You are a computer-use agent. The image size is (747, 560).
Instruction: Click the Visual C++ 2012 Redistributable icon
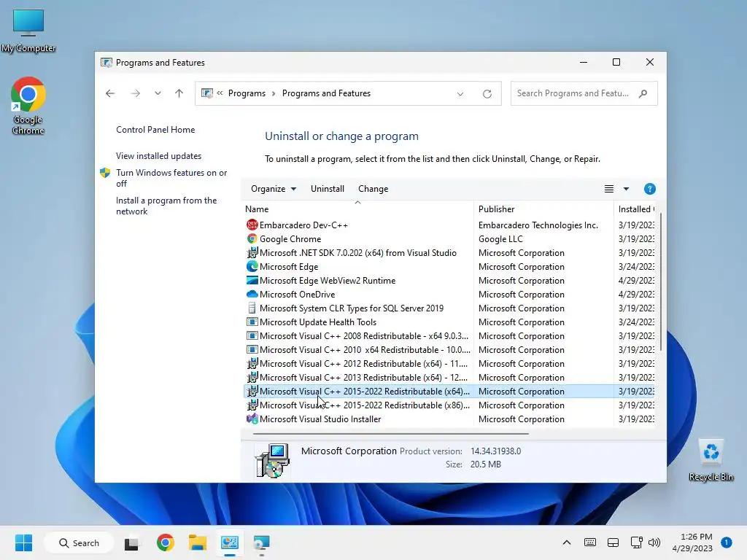tap(252, 363)
